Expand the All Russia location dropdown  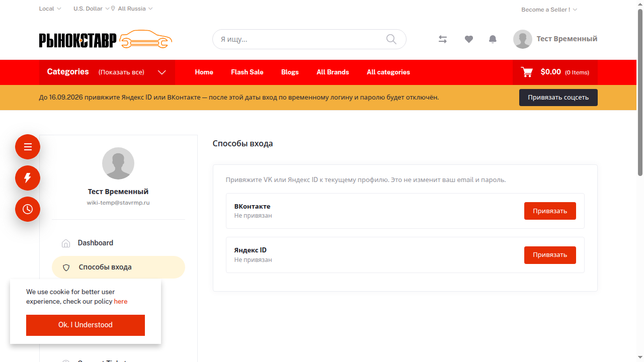coord(132,9)
